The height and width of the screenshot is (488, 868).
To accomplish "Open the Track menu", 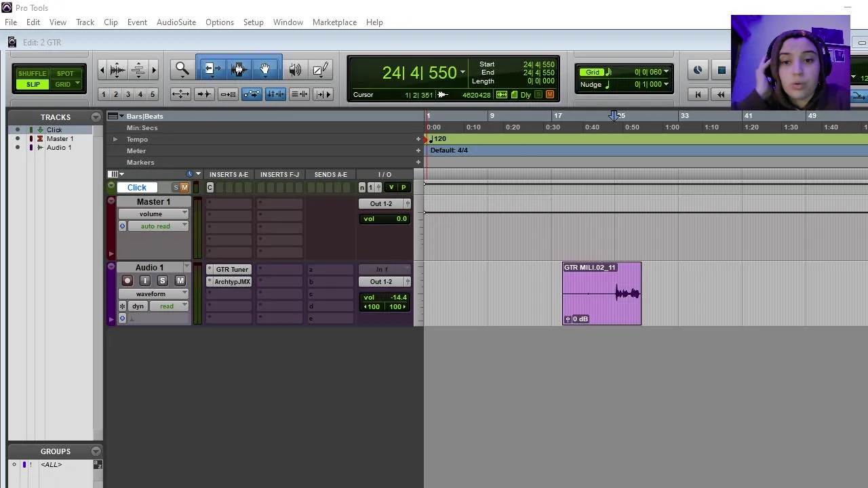I will click(x=85, y=22).
